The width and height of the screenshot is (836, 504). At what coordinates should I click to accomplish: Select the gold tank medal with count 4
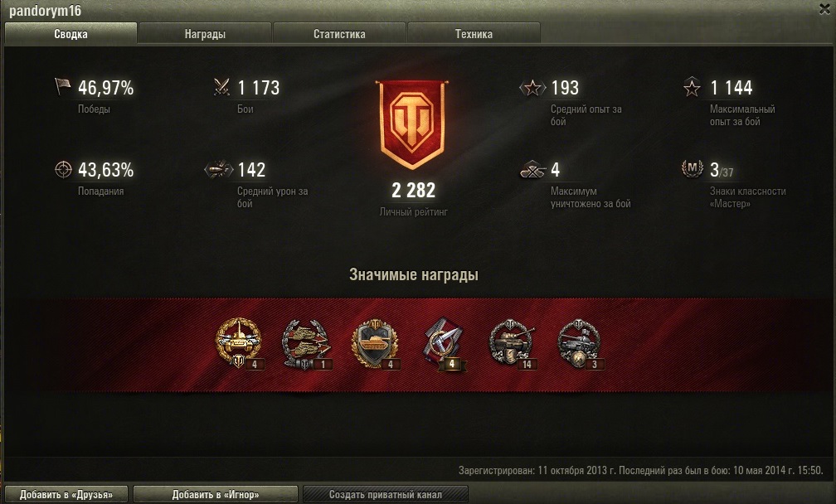coord(240,344)
